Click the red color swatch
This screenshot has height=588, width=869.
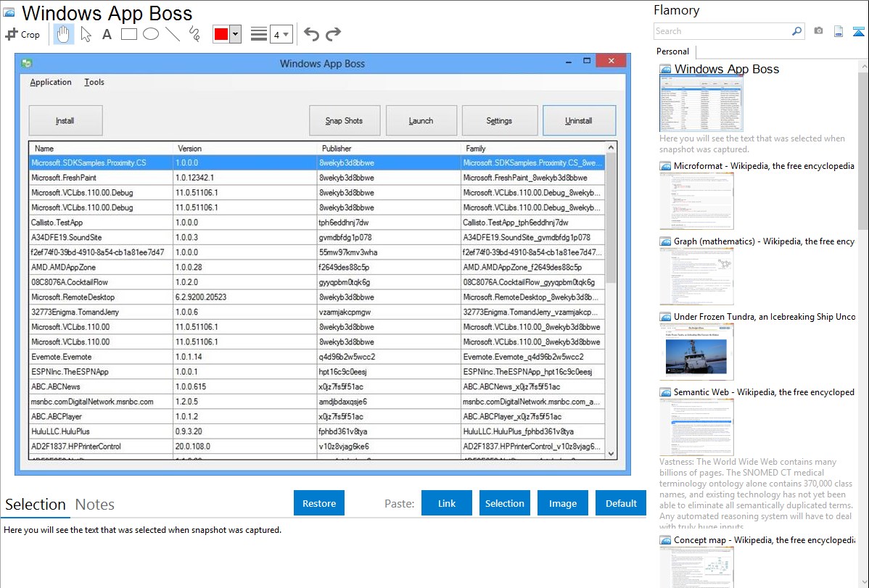pos(221,34)
